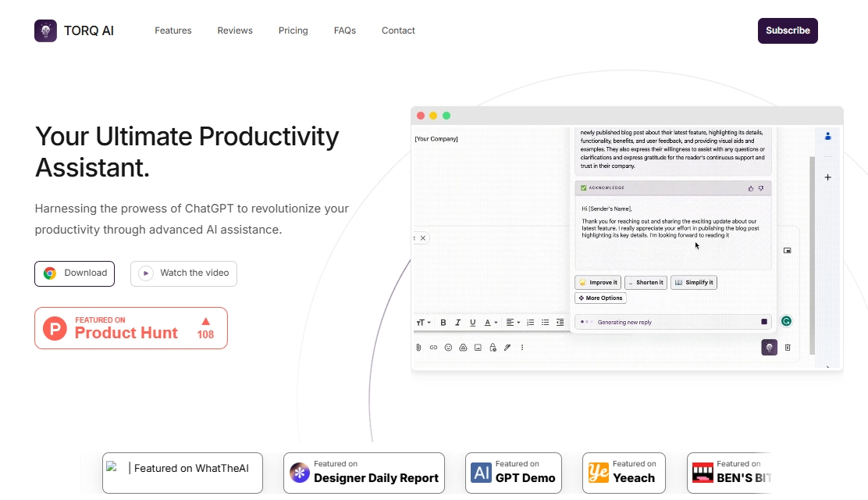Open the Pricing nav item

pos(293,30)
